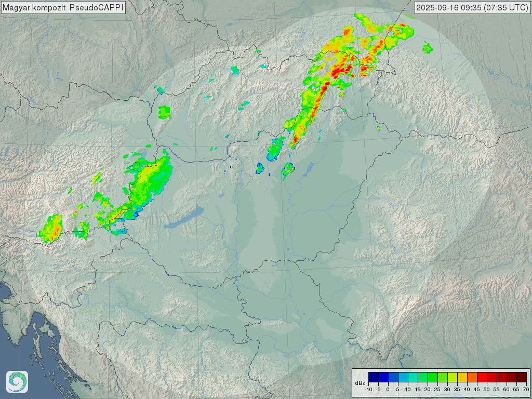Click the '55' legend scale value
Screen dimensions: 532x399
496,390
